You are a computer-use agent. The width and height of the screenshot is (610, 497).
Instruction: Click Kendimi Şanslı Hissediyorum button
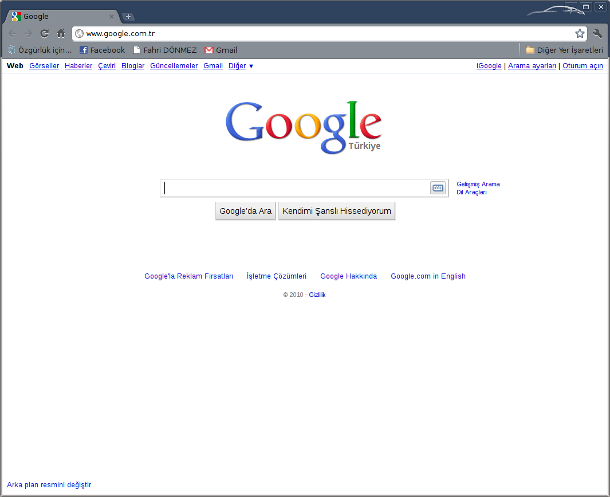point(336,211)
